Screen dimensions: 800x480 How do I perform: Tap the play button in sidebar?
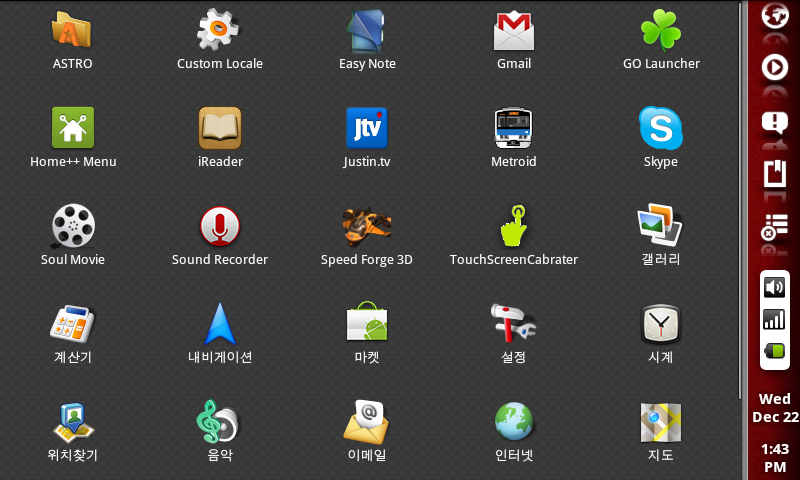775,67
